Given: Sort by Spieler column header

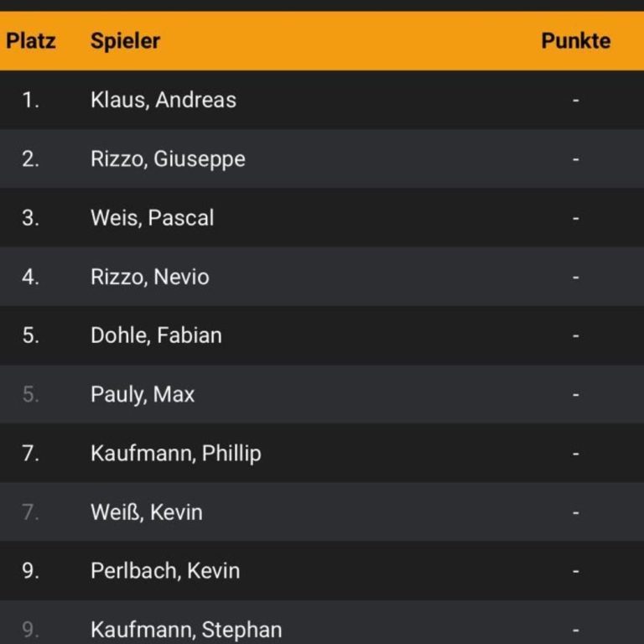Looking at the screenshot, I should pos(125,41).
